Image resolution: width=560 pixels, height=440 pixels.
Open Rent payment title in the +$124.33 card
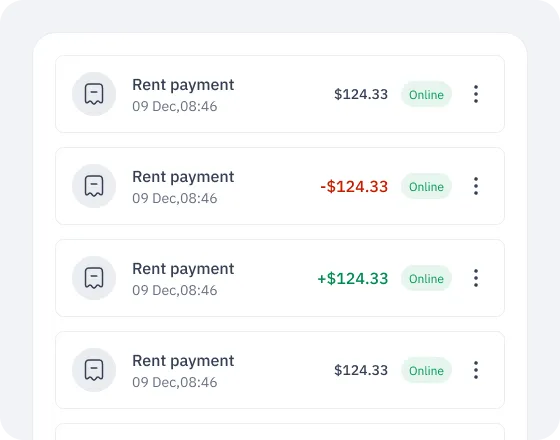[x=183, y=270]
